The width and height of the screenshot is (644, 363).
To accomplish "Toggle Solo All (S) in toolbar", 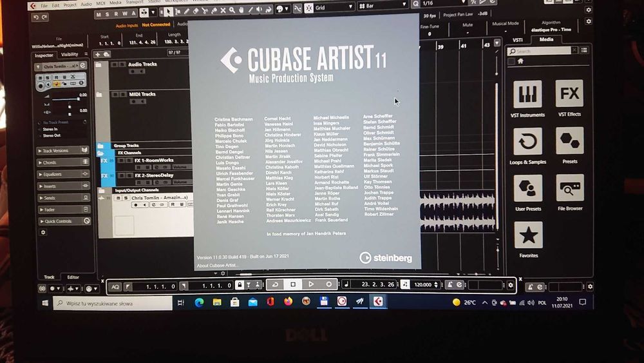I will pyautogui.click(x=108, y=14).
